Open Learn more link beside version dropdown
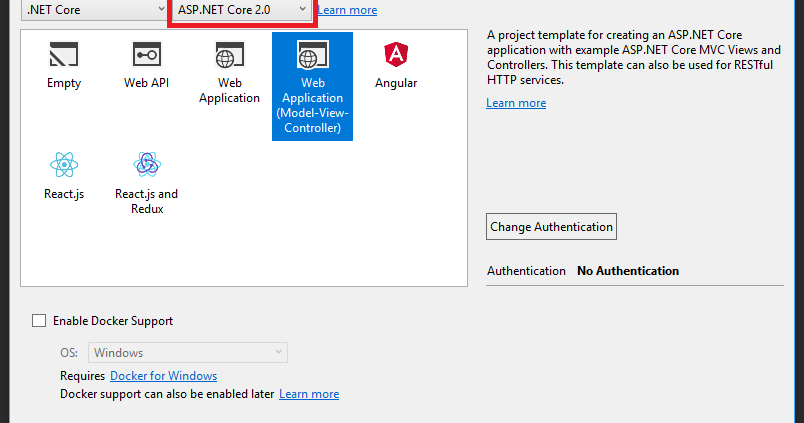 pyautogui.click(x=347, y=10)
